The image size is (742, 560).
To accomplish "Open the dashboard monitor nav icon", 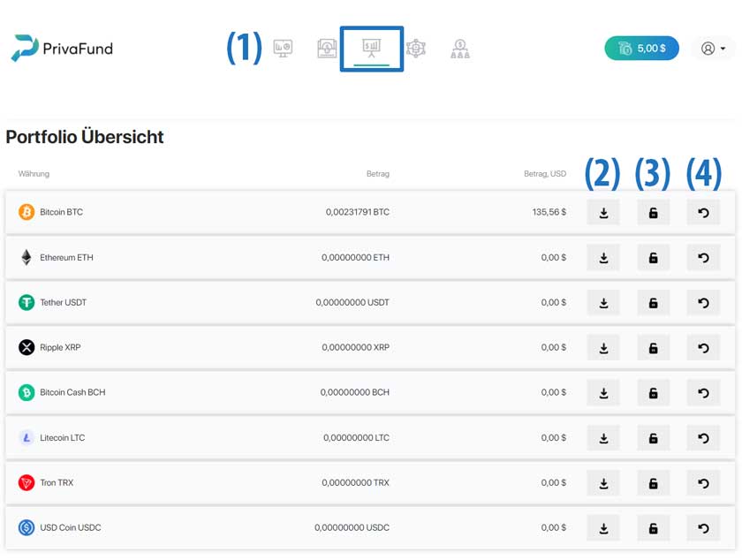I will pos(283,49).
